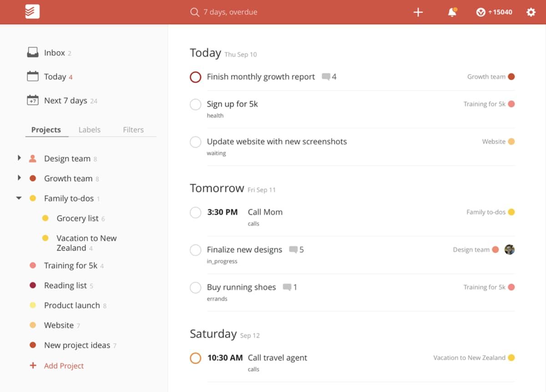Open settings with the gear icon

click(x=531, y=12)
